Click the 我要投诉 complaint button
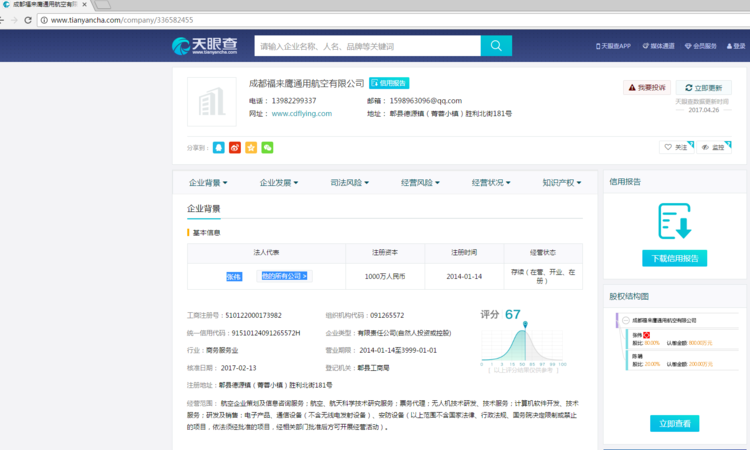Image resolution: width=750 pixels, height=450 pixels. [647, 88]
